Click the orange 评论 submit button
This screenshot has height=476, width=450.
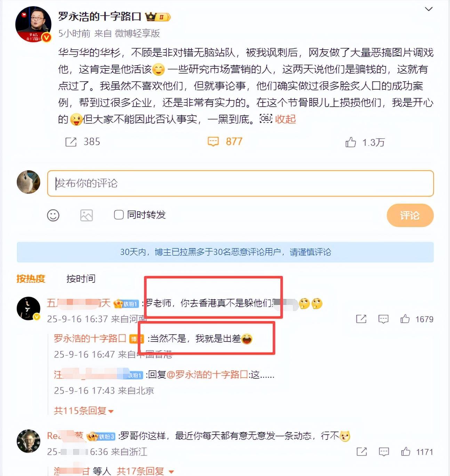coord(410,215)
